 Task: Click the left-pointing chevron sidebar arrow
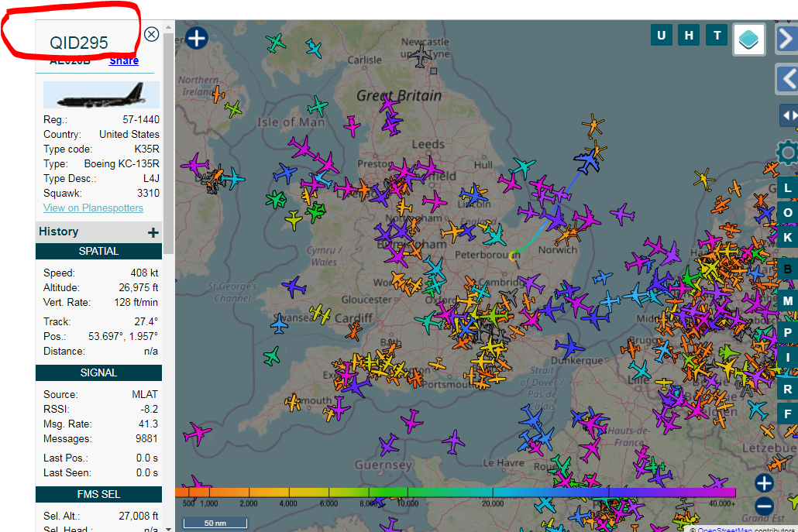coord(787,79)
